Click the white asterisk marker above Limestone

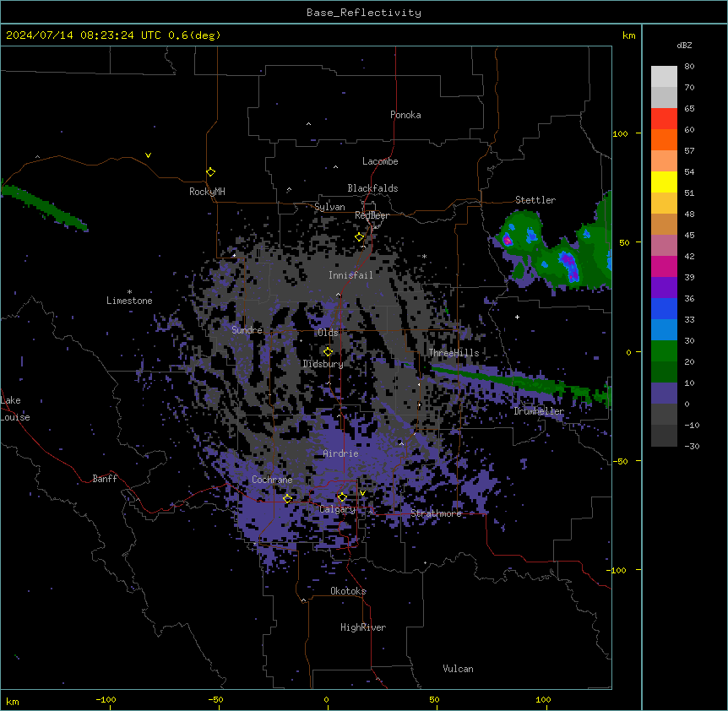tap(129, 292)
